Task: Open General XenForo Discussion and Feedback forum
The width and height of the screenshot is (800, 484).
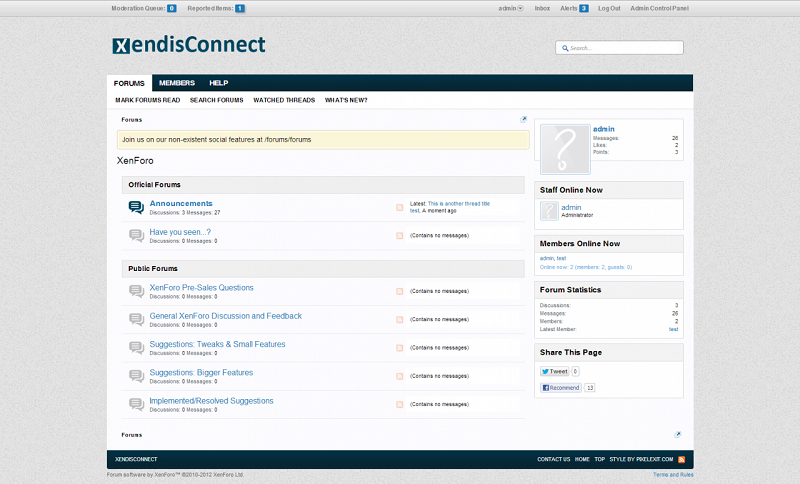Action: point(225,316)
